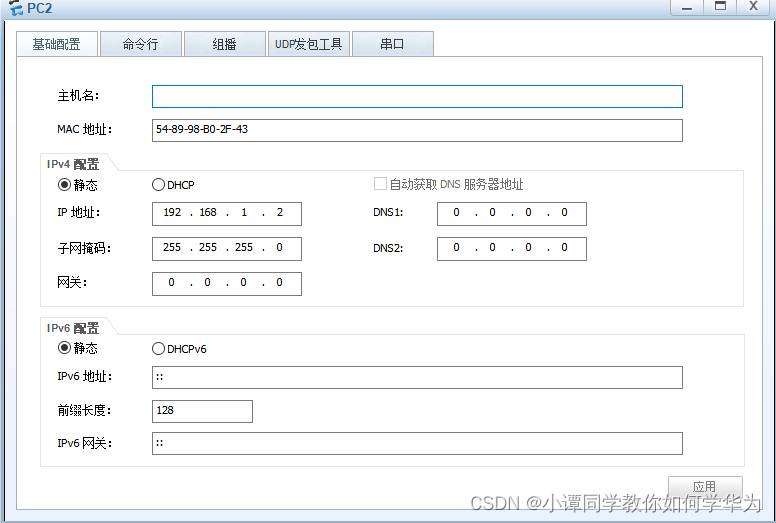Click the PC2 window title icon
The width and height of the screenshot is (776, 523).
pyautogui.click(x=16, y=8)
